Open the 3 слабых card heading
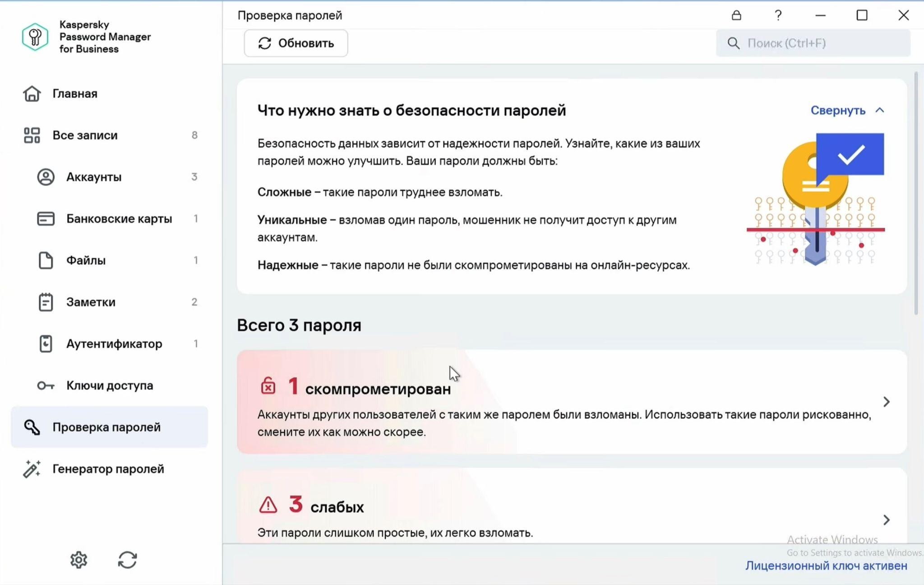This screenshot has width=924, height=585. point(326,505)
